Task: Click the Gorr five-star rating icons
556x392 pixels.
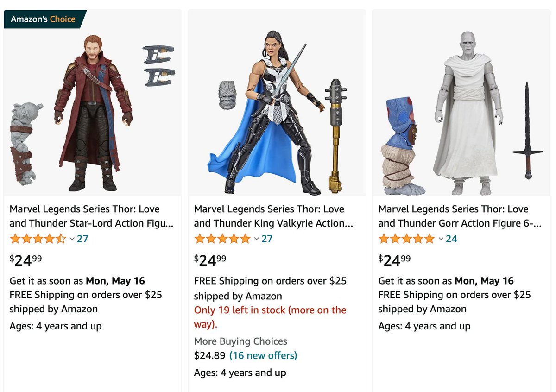Action: [407, 239]
